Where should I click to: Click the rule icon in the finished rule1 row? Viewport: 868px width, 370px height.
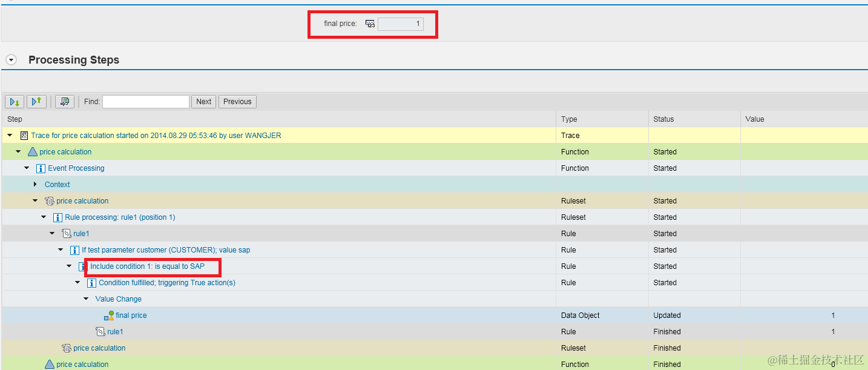click(101, 332)
